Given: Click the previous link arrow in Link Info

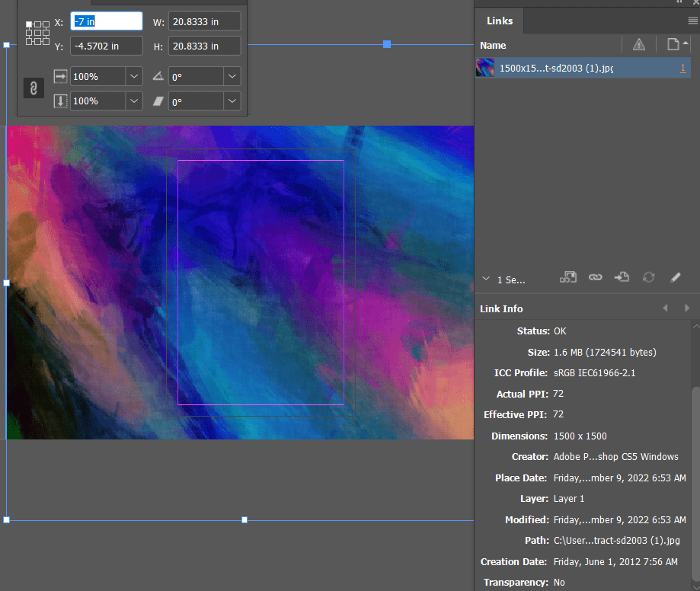Looking at the screenshot, I should pos(665,308).
